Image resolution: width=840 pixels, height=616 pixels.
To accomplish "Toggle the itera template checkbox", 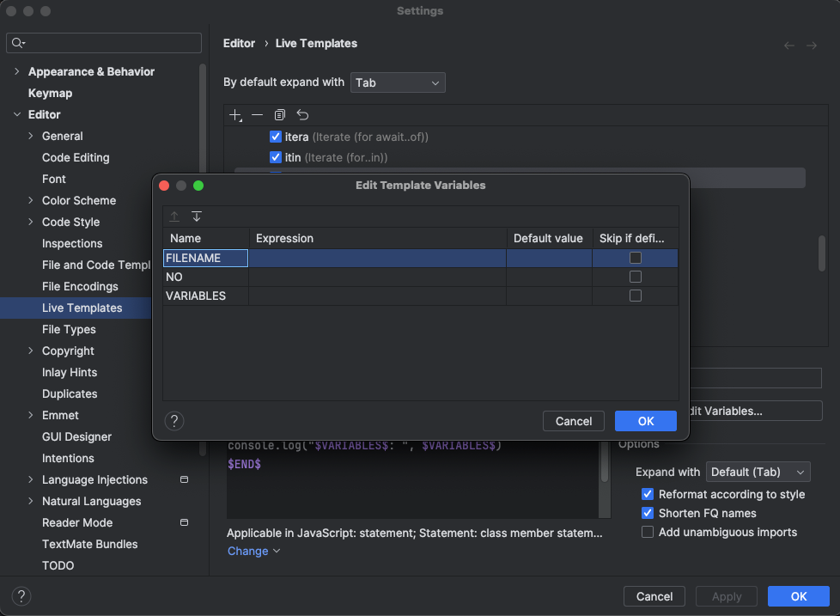I will tap(276, 137).
